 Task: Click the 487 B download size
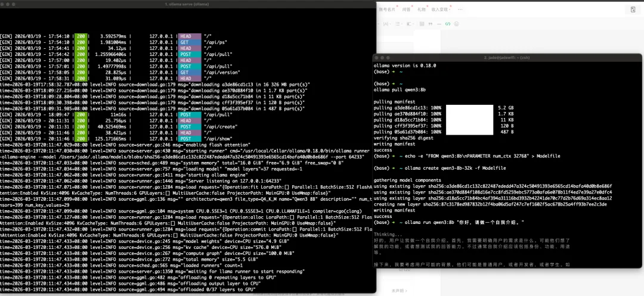(507, 132)
